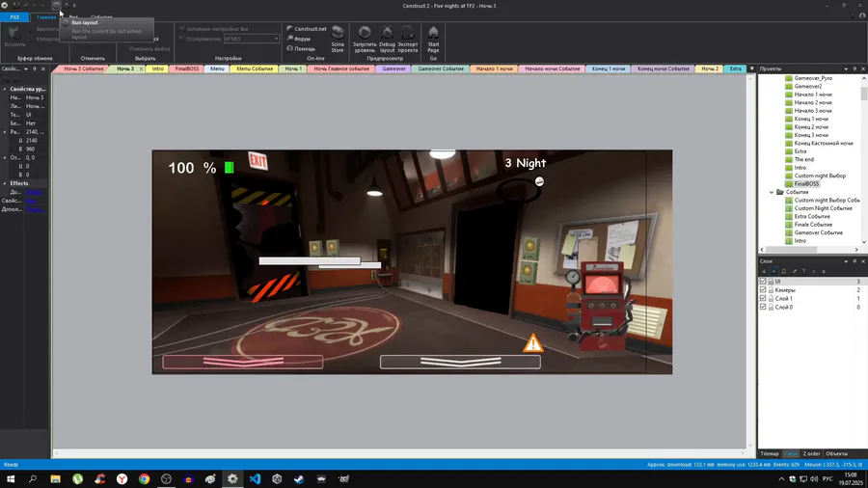The height and width of the screenshot is (488, 868).
Task: Open the Свойства panel options dropdown arrow
Action: point(26,68)
